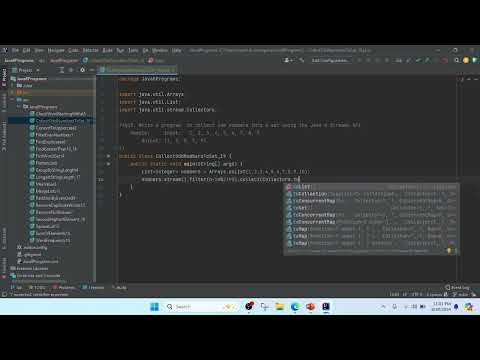Click the 4 spaces indent setting
This screenshot has width=480, height=360.
[434, 294]
